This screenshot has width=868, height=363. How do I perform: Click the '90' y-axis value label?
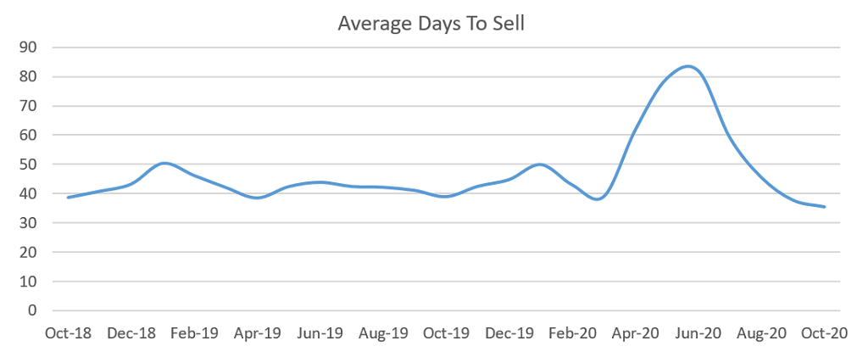point(28,47)
